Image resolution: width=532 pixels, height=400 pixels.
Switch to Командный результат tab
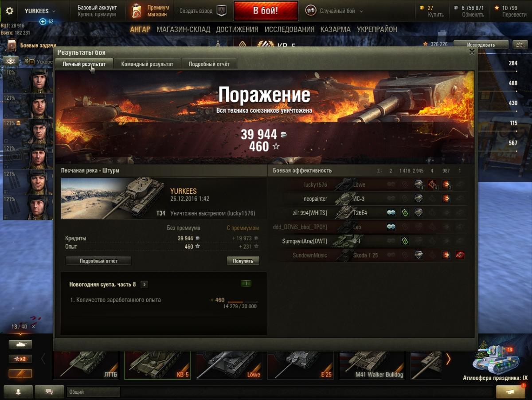(x=147, y=64)
